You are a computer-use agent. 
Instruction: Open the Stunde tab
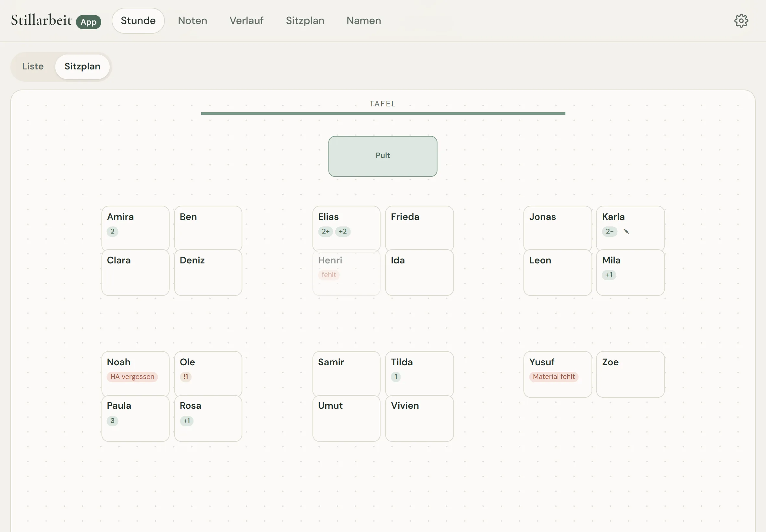138,21
